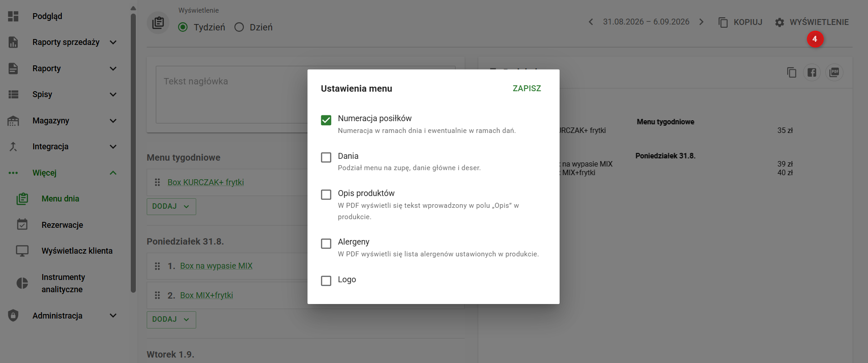Expand Administracja chevron
The height and width of the screenshot is (363, 868).
pyautogui.click(x=113, y=315)
